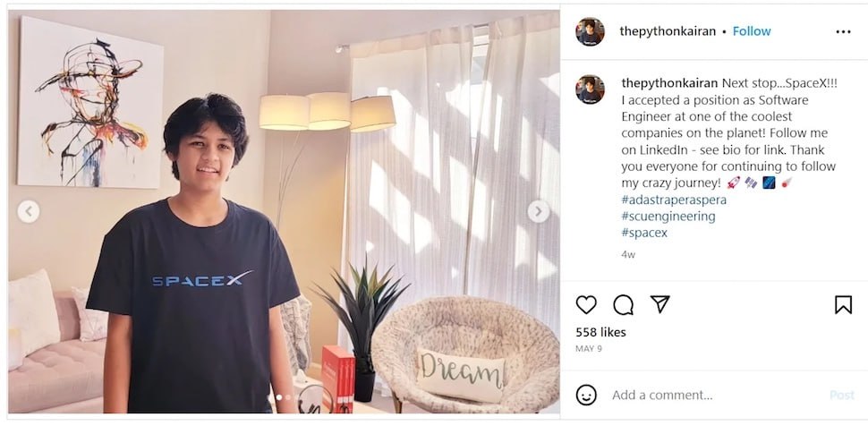Viewport: 868px width, 434px height.
Task: Share the post with the paper plane icon
Action: 660,304
